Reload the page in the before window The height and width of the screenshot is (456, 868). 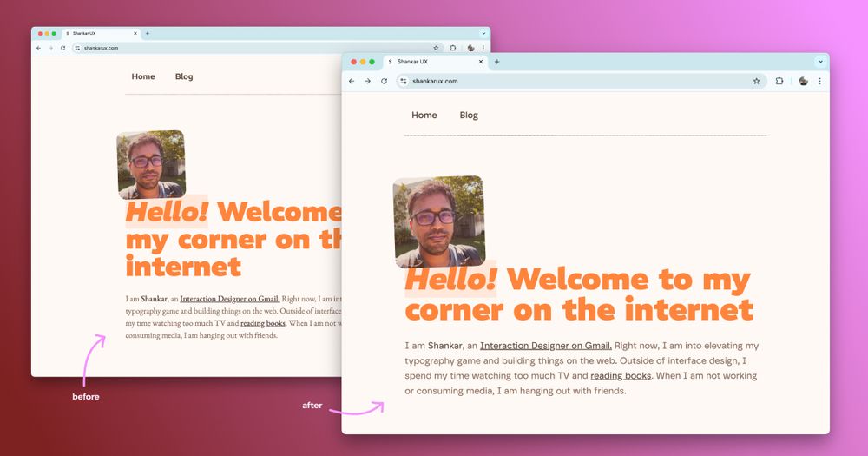[x=62, y=48]
